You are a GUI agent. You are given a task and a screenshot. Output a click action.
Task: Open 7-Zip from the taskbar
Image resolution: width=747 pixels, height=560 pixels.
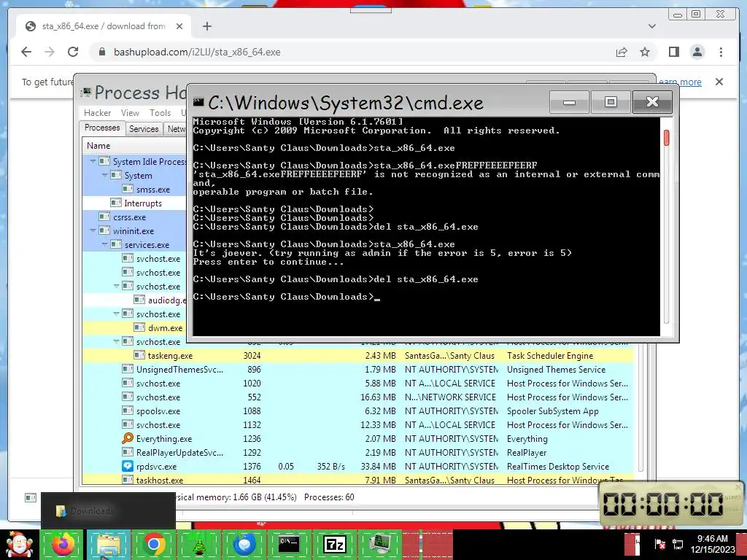(334, 544)
